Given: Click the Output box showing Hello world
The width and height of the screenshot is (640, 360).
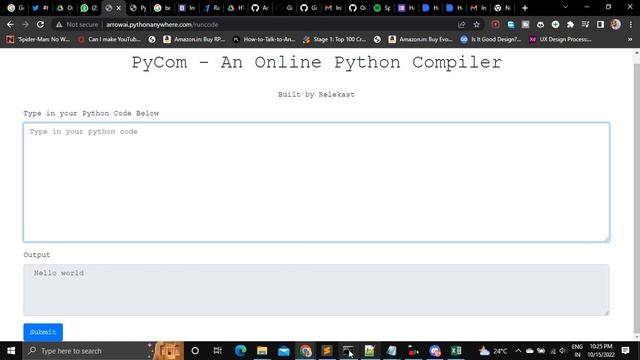Looking at the screenshot, I should (316, 290).
